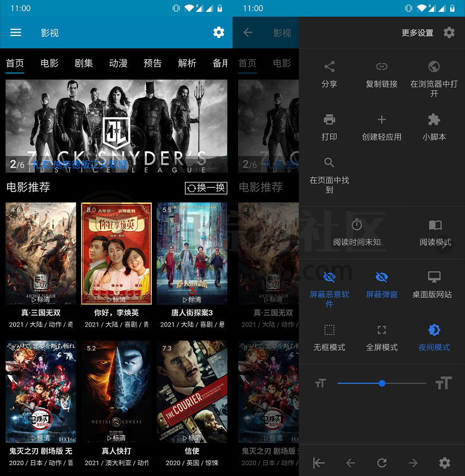Open Justice League banner in left screen
The height and width of the screenshot is (476, 465).
(116, 126)
